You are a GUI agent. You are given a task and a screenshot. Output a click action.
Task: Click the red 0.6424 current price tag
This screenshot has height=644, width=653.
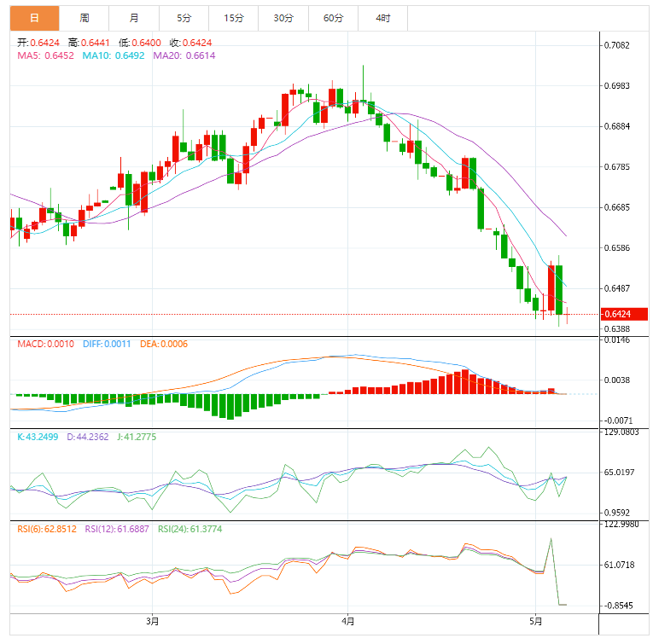(624, 314)
